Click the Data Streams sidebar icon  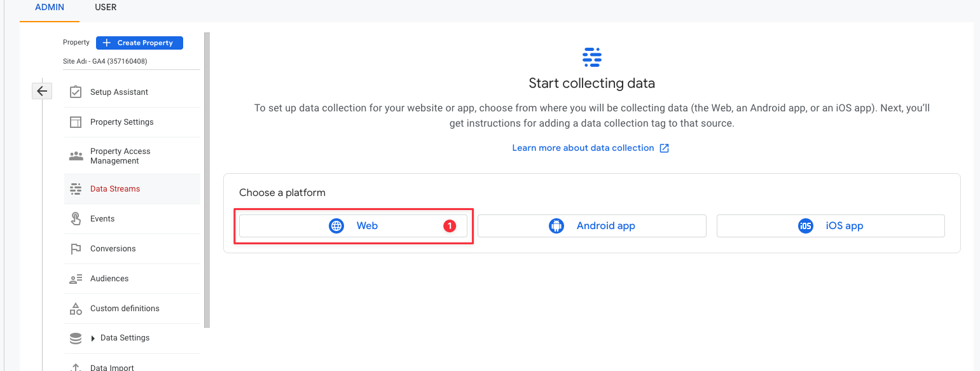[76, 189]
